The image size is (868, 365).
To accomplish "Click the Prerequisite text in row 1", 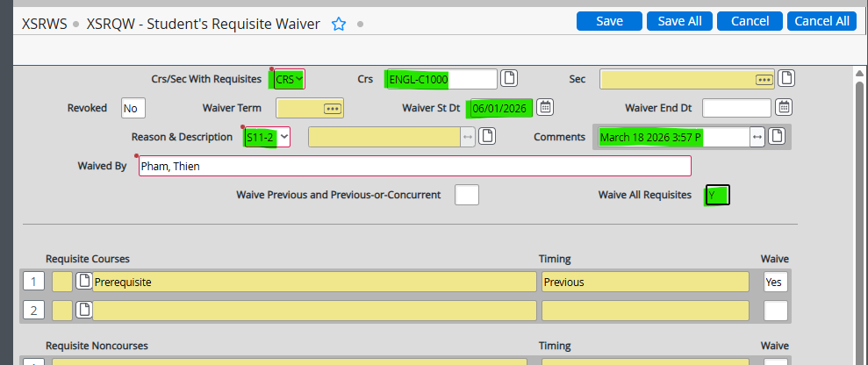I will pyautogui.click(x=122, y=282).
